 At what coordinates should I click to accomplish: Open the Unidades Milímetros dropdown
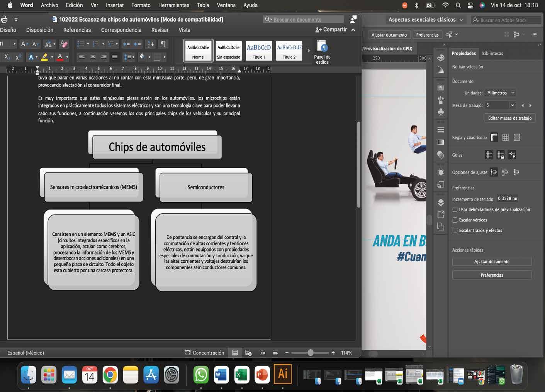coord(501,93)
